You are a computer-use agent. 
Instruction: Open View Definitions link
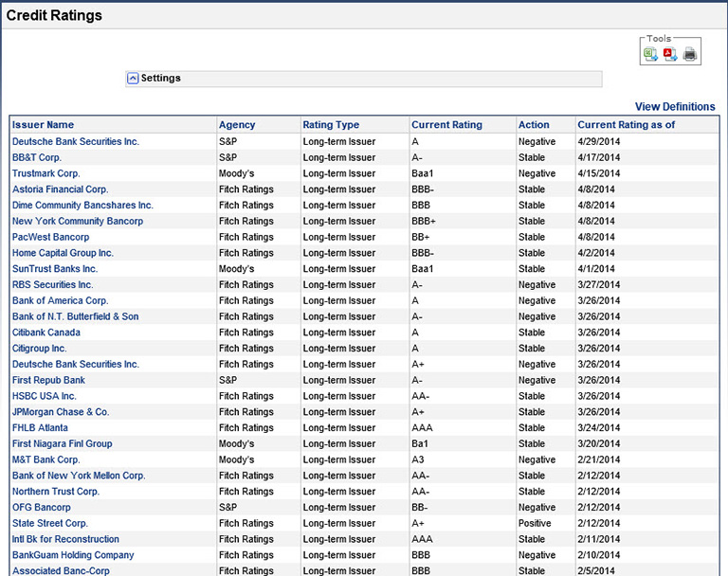674,107
